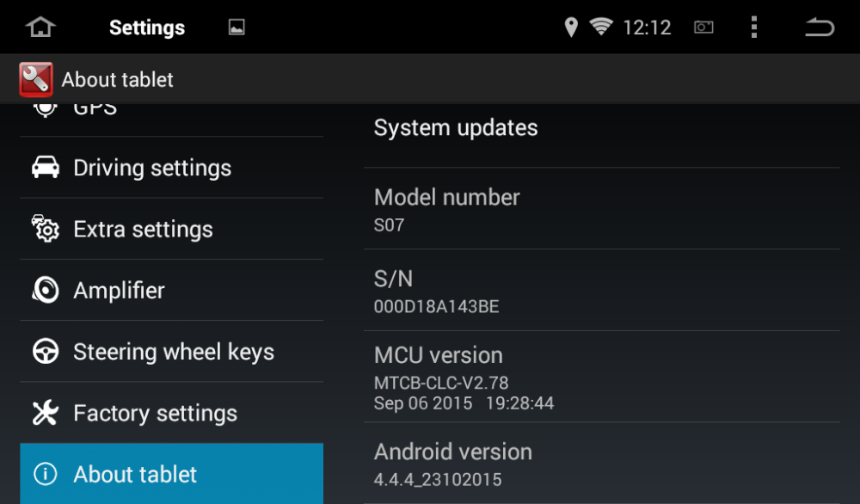Image resolution: width=860 pixels, height=504 pixels.
Task: Open the partially hidden GPS sidebar entry
Action: tap(172, 120)
